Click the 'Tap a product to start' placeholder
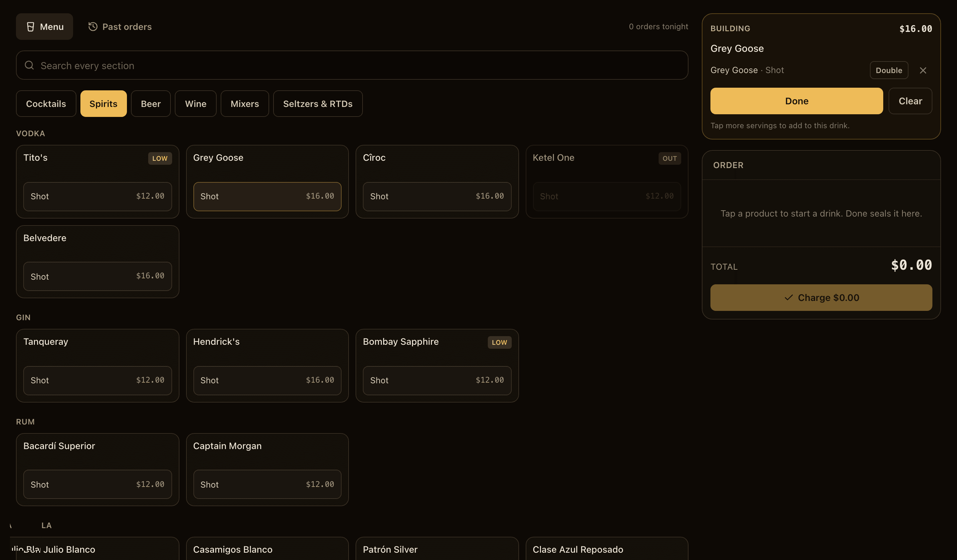Screen dimensions: 957x560 tap(821, 213)
